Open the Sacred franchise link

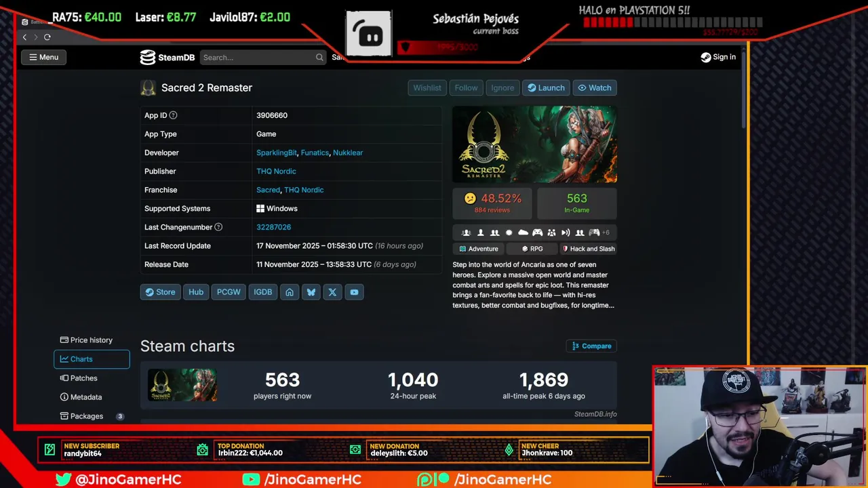[268, 190]
